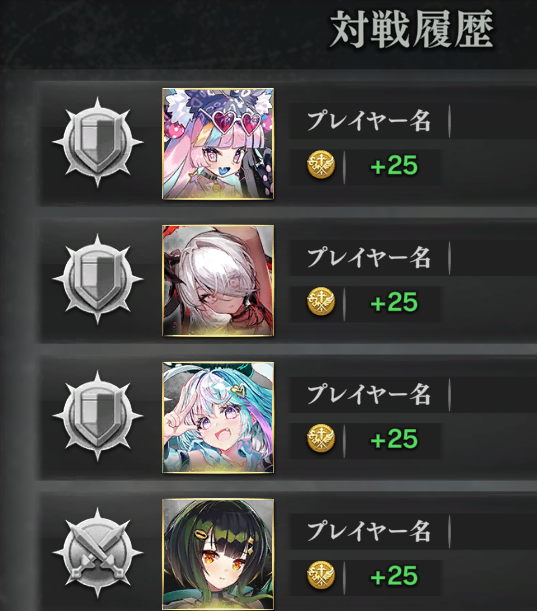
Task: Click +25 reward value in fourth row
Action: [x=394, y=576]
